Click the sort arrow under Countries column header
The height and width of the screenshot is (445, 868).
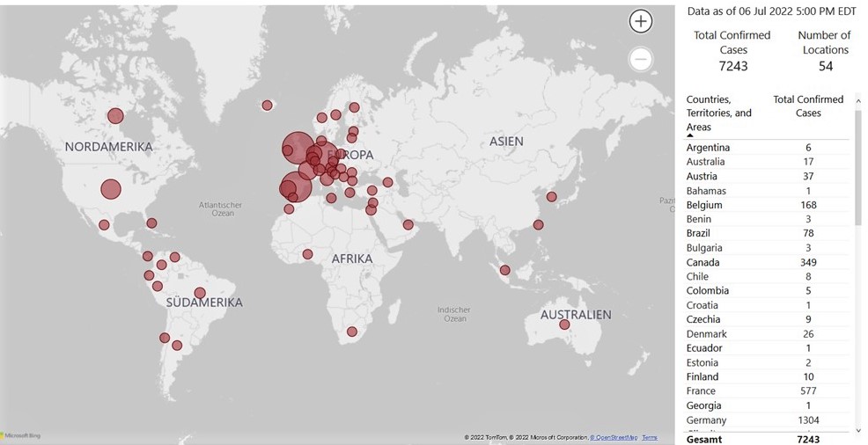tap(690, 135)
